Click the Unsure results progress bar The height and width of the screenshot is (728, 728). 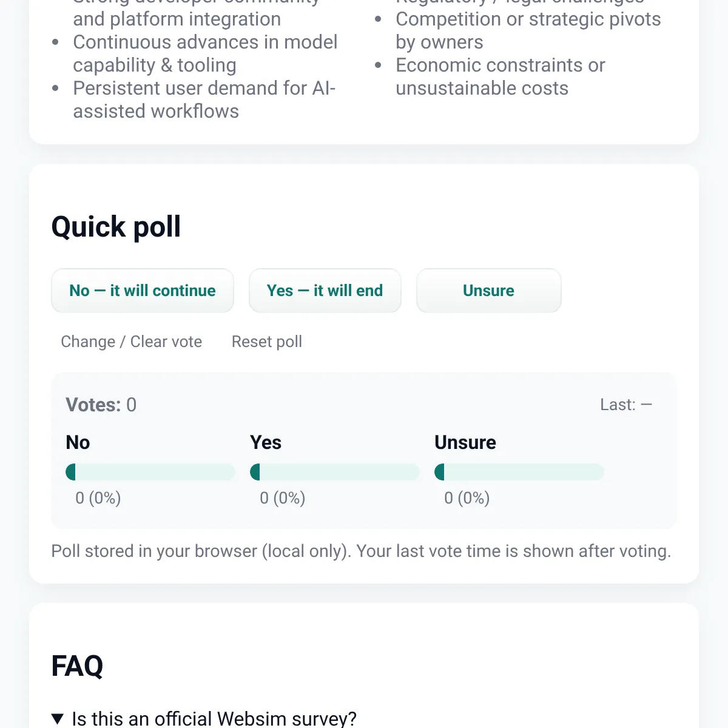point(519,472)
